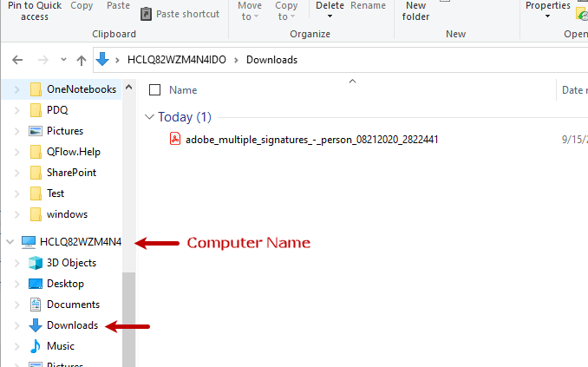
Task: Go up one folder level arrow
Action: tap(82, 60)
